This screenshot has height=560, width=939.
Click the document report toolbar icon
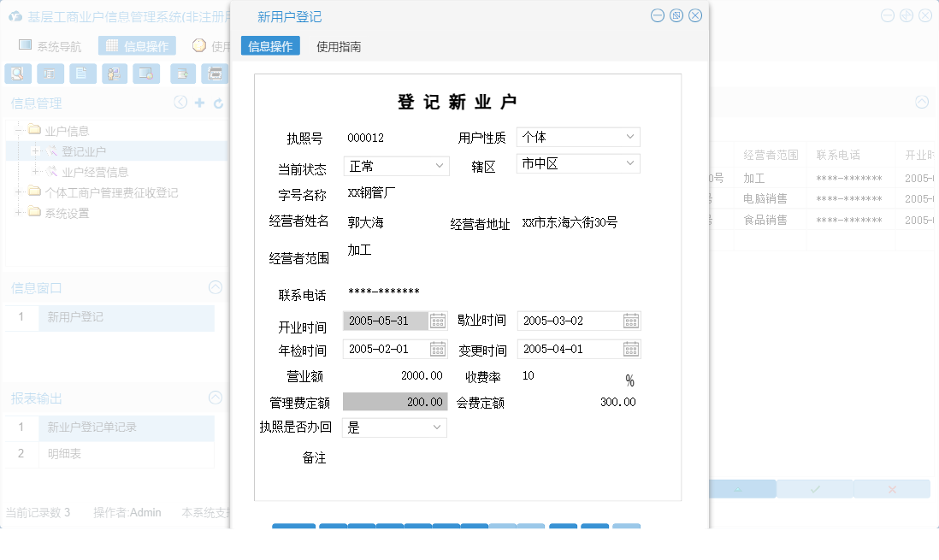point(82,74)
